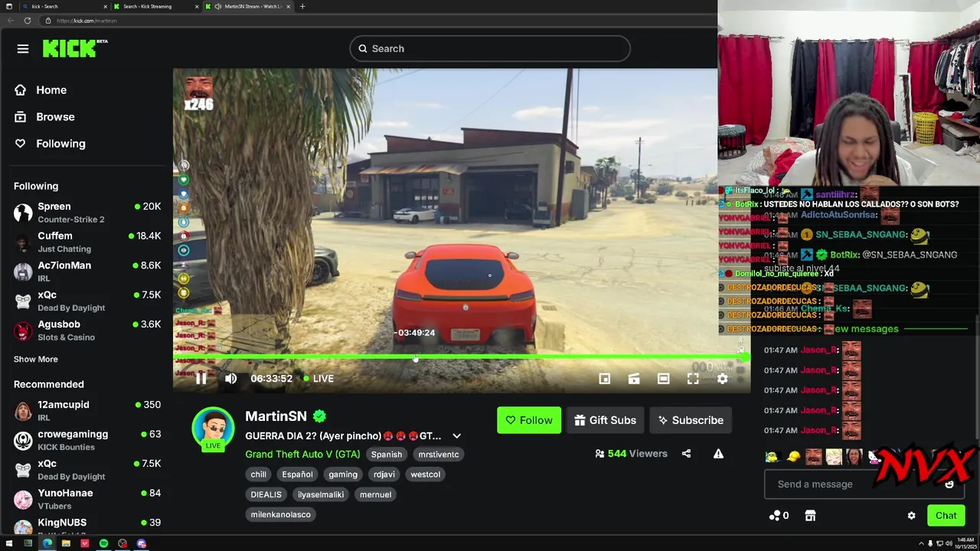Open MartinSN's profile avatar
This screenshot has height=551, width=980.
click(x=213, y=429)
